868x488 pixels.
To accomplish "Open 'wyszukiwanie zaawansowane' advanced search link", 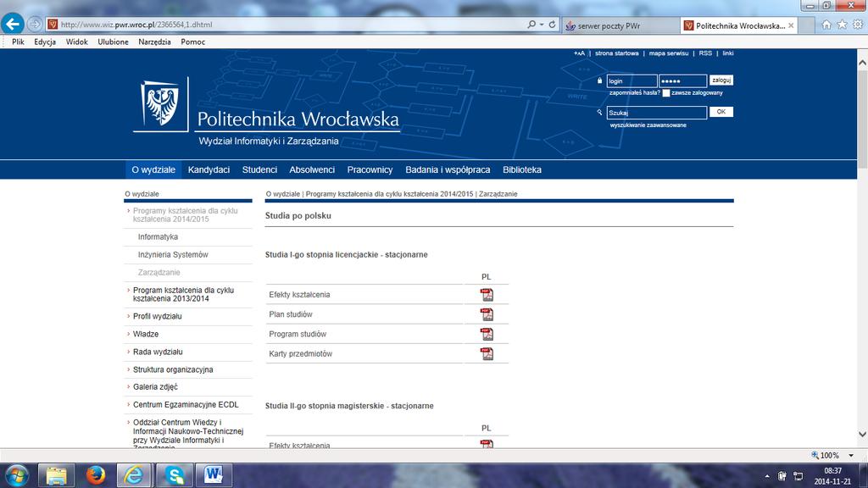I will [x=648, y=125].
